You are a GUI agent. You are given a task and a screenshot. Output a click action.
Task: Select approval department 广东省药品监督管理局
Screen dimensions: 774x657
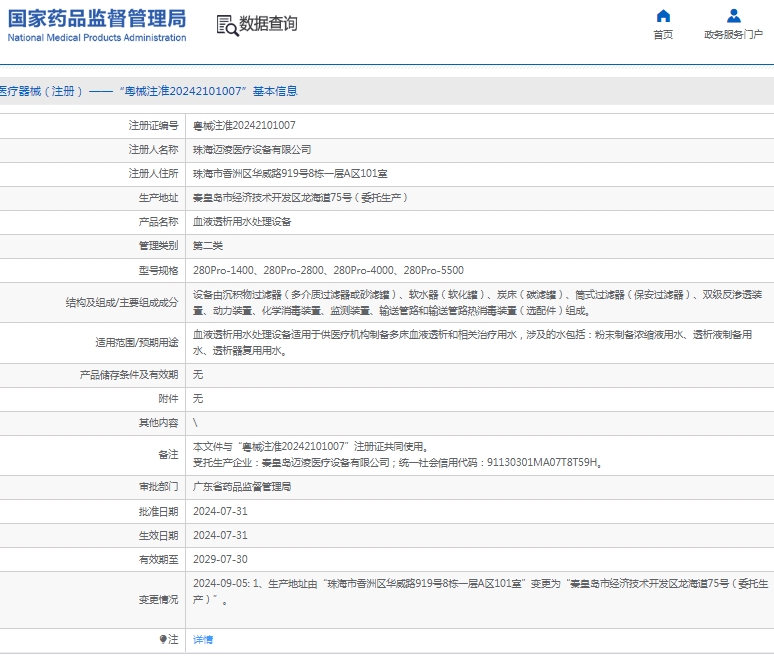[x=242, y=487]
